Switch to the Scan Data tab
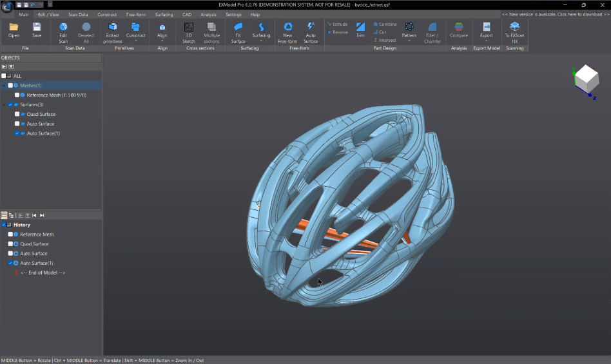This screenshot has width=611, height=364. click(78, 14)
